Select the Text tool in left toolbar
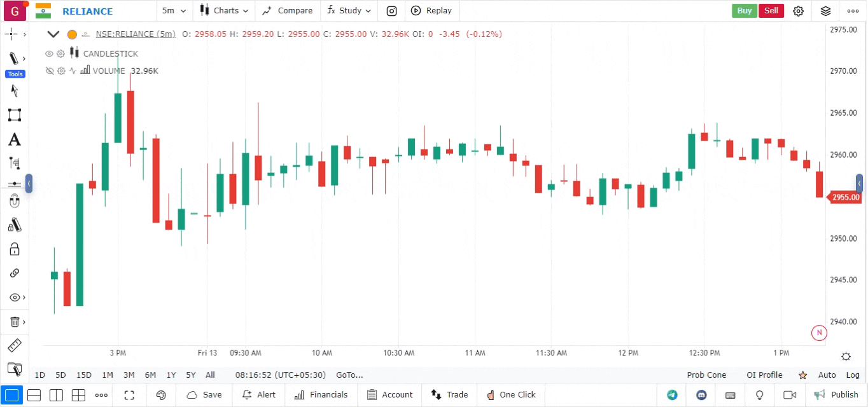 (15, 139)
